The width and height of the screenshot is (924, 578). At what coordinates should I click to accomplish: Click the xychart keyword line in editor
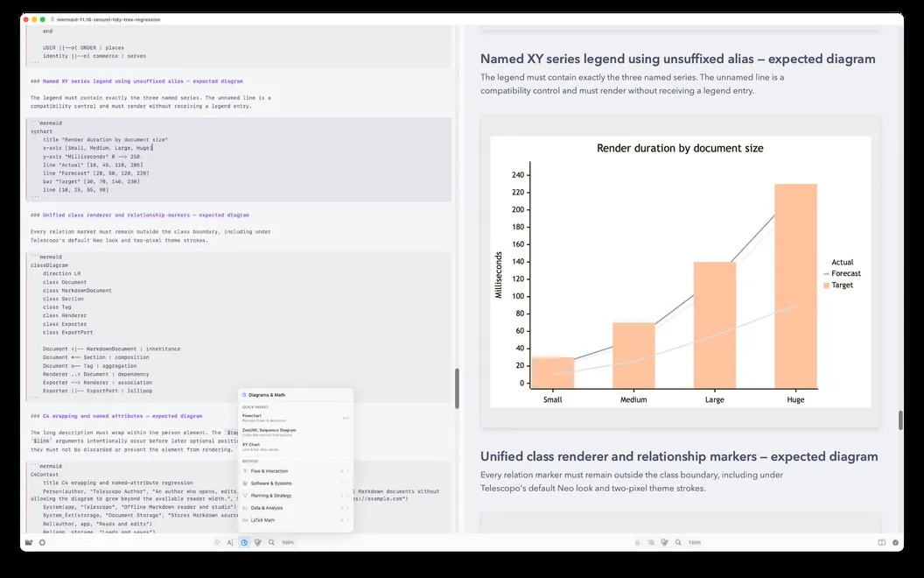point(41,131)
